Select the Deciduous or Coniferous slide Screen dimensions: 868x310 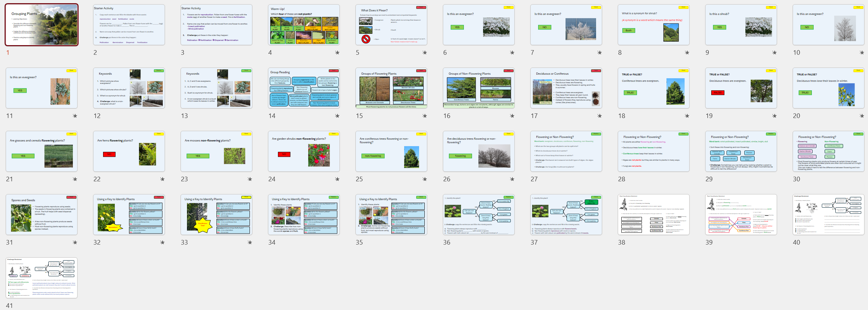pyautogui.click(x=566, y=88)
